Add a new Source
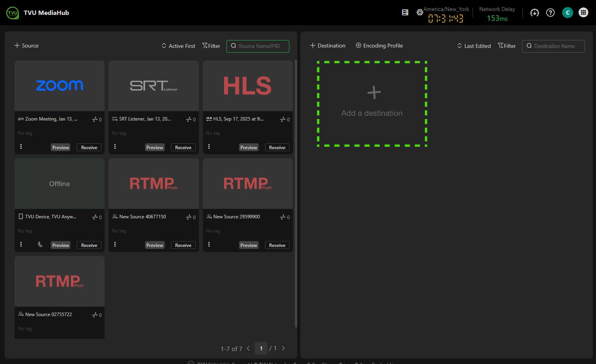The height and width of the screenshot is (364, 596). [26, 46]
